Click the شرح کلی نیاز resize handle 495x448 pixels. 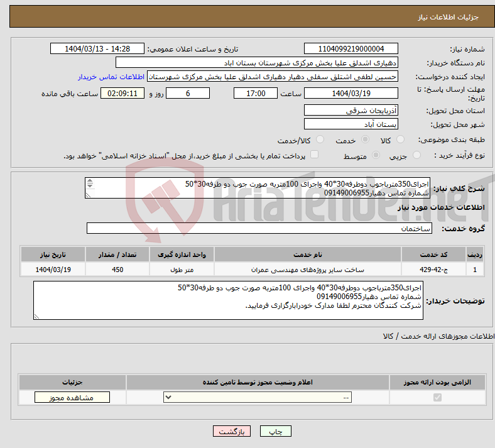(x=88, y=195)
